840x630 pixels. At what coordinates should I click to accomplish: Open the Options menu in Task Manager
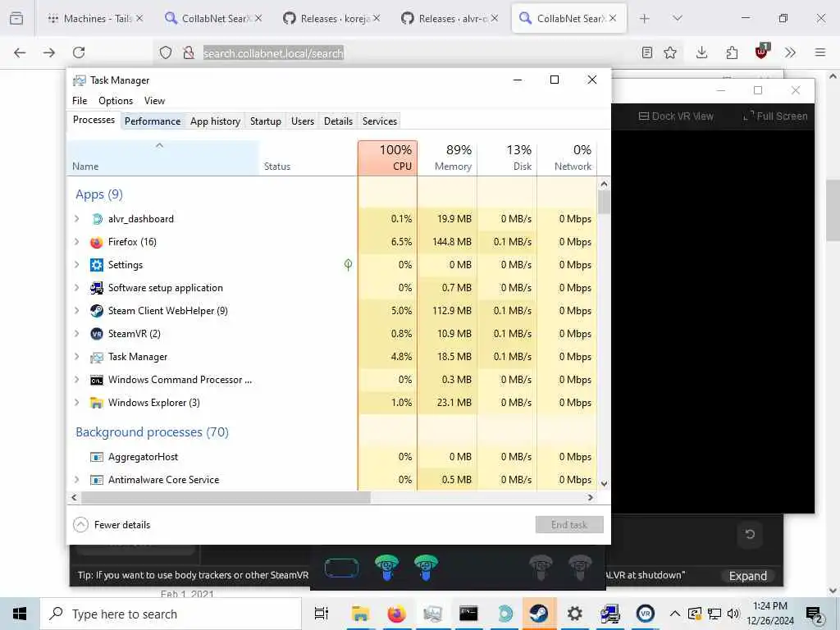[x=116, y=101]
